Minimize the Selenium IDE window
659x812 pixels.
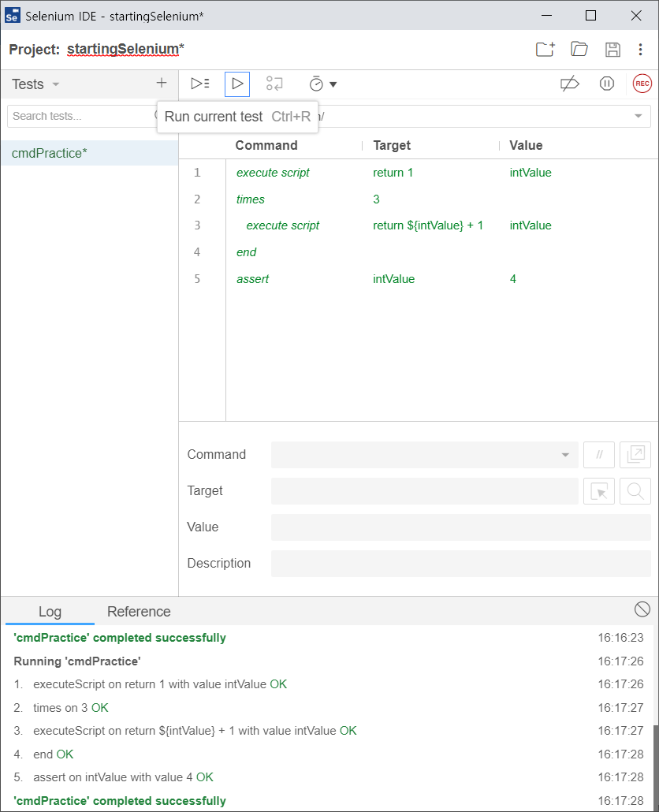coord(546,16)
